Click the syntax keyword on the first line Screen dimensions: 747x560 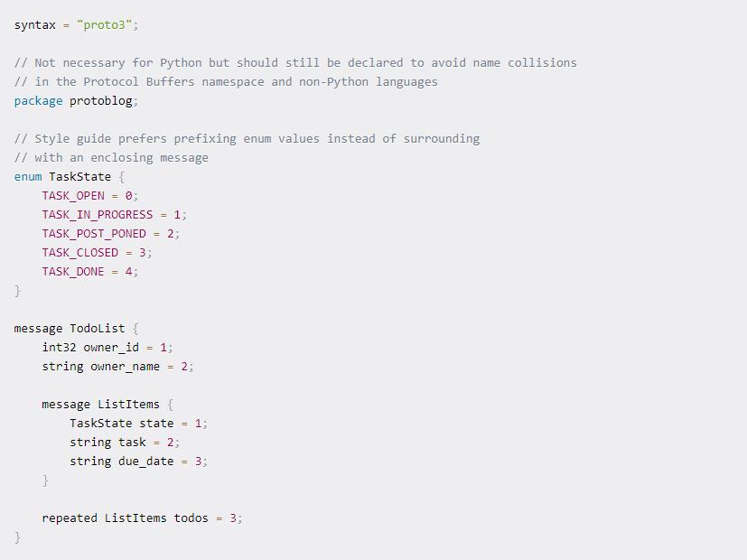[34, 24]
